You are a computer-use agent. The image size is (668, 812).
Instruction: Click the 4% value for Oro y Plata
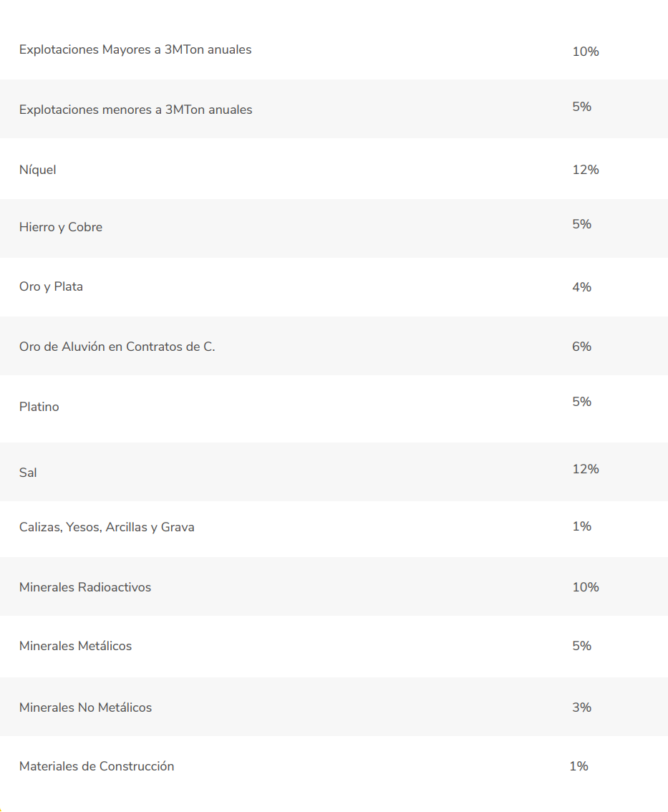581,287
